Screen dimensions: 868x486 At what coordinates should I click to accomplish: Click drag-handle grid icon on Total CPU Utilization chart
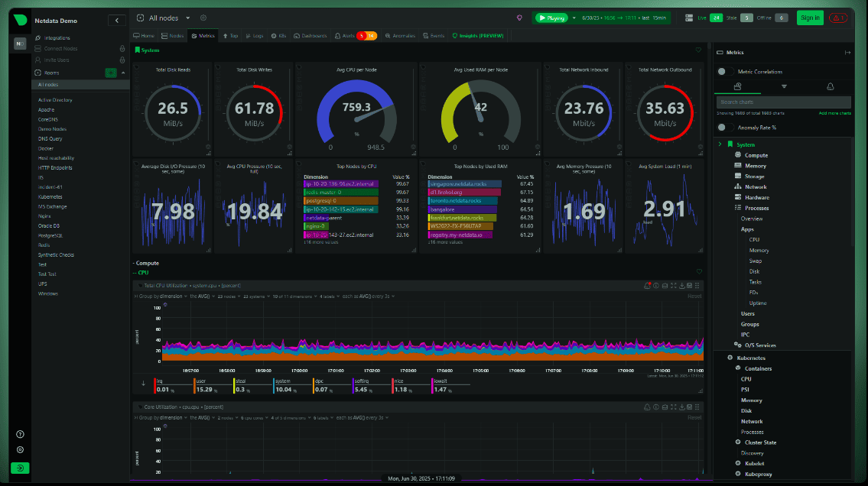[x=697, y=285]
